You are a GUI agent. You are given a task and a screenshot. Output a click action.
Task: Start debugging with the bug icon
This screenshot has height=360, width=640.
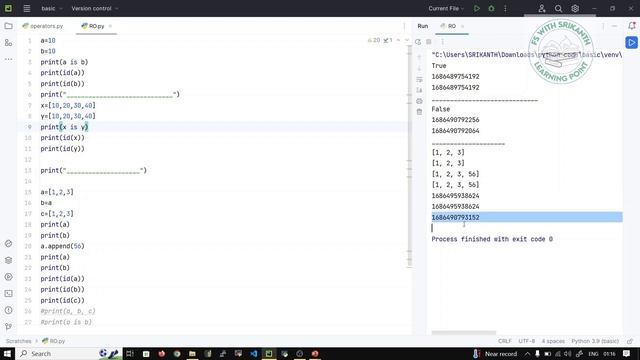tap(491, 8)
